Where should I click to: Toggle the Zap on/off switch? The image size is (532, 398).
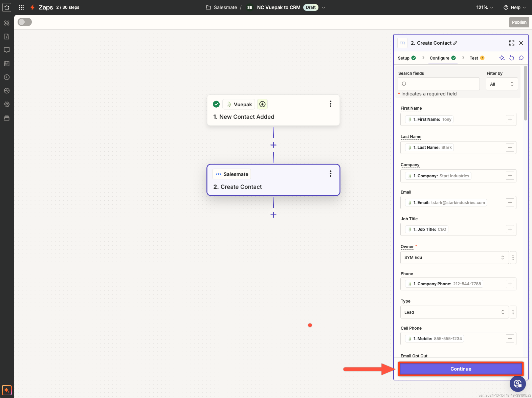click(x=25, y=22)
